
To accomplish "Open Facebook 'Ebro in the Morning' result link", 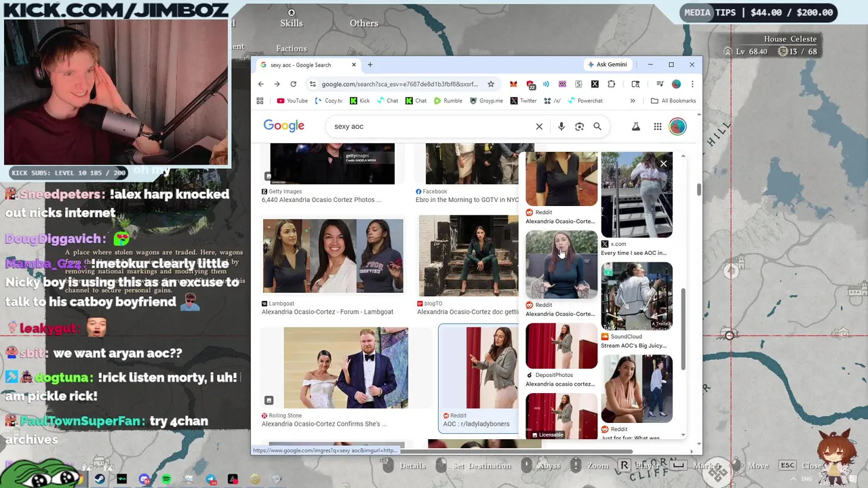I will click(467, 200).
